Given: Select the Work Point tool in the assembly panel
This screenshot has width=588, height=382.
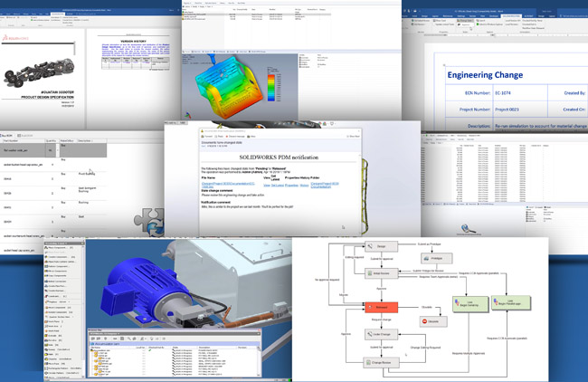Looking at the screenshot, I should (53, 331).
